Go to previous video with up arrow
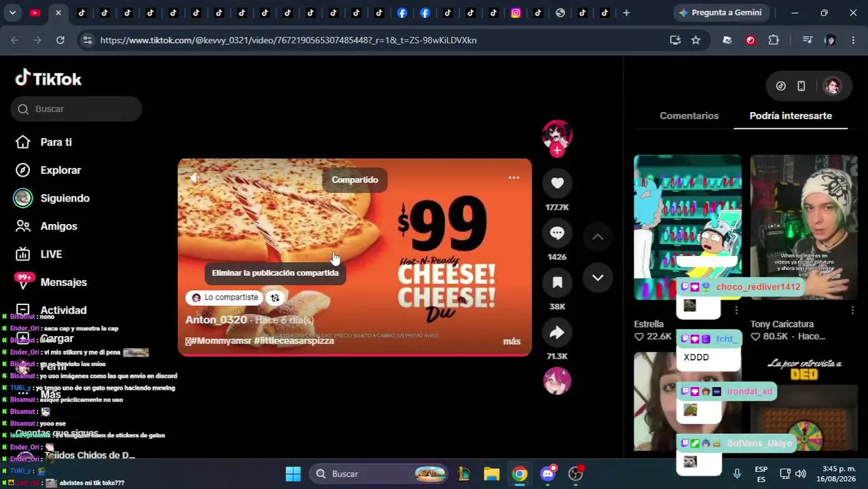The image size is (868, 489). [598, 237]
